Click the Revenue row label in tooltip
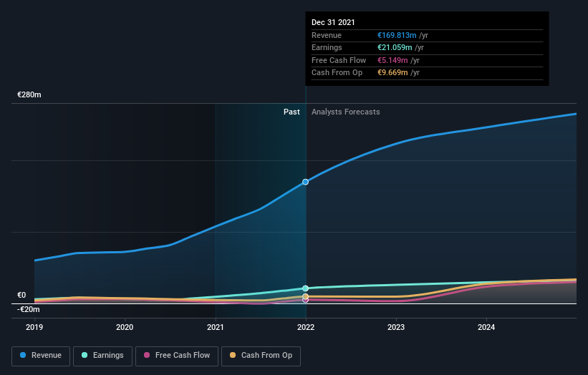The width and height of the screenshot is (588, 375). (327, 35)
